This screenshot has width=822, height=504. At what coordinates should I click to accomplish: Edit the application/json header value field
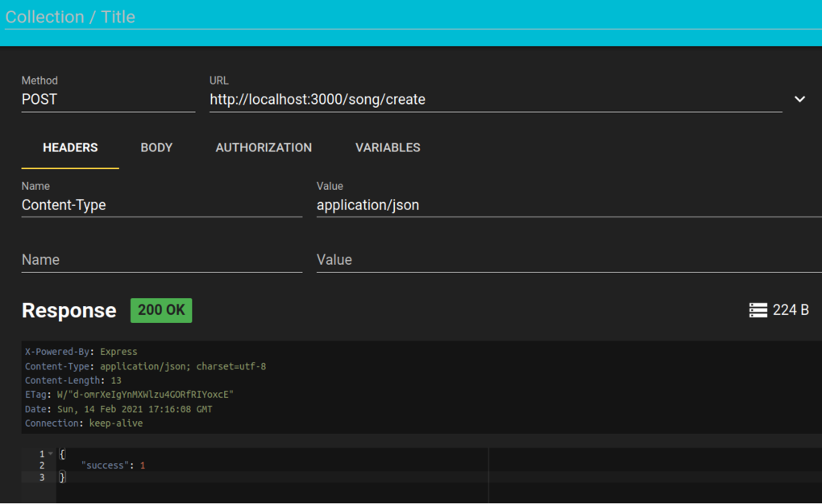(x=569, y=204)
